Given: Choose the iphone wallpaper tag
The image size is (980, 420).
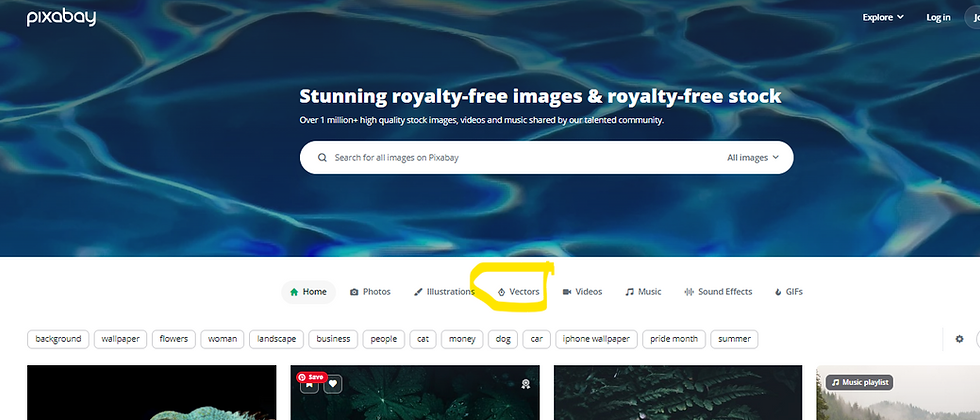Looking at the screenshot, I should 596,339.
